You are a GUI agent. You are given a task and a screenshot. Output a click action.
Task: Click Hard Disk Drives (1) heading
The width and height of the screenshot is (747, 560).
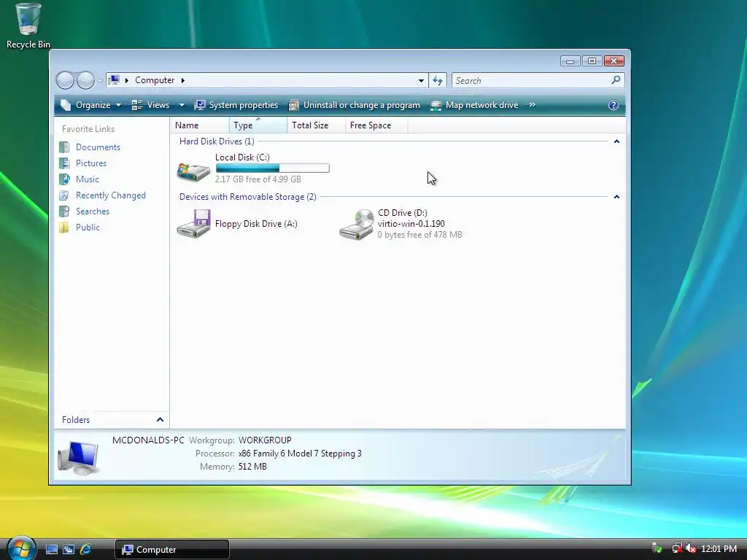pos(217,141)
